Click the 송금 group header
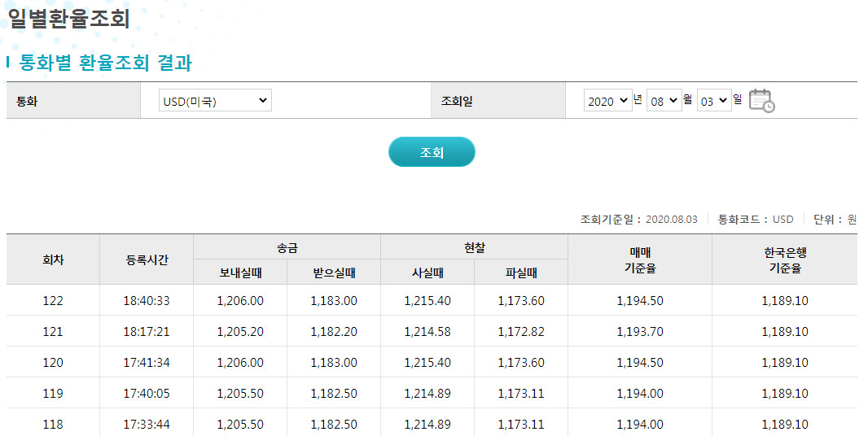The height and width of the screenshot is (436, 868). (x=287, y=247)
